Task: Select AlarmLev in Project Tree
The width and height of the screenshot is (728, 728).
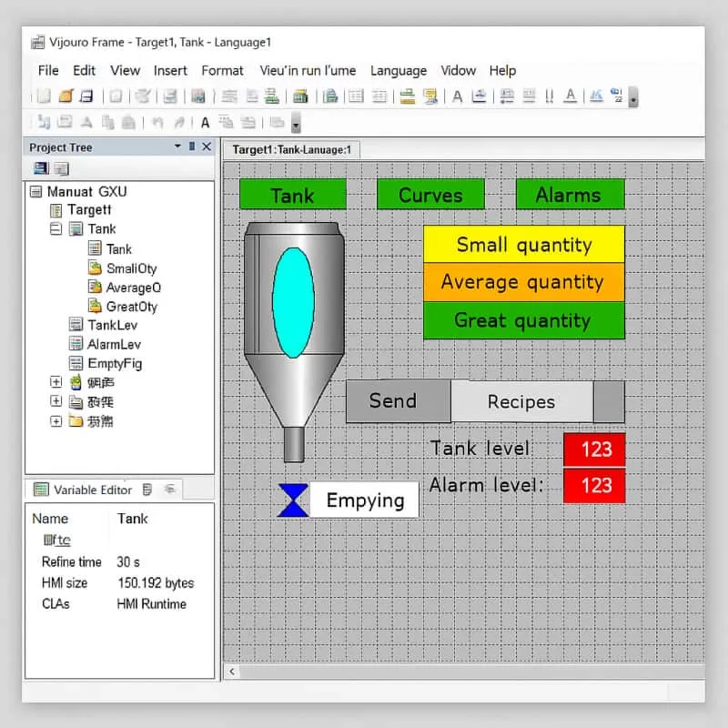Action: coord(114,345)
